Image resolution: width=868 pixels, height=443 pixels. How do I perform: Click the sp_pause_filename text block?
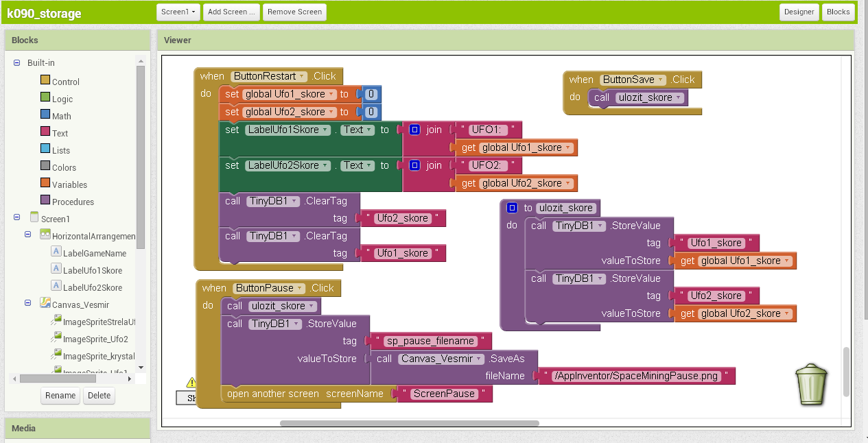click(x=430, y=341)
